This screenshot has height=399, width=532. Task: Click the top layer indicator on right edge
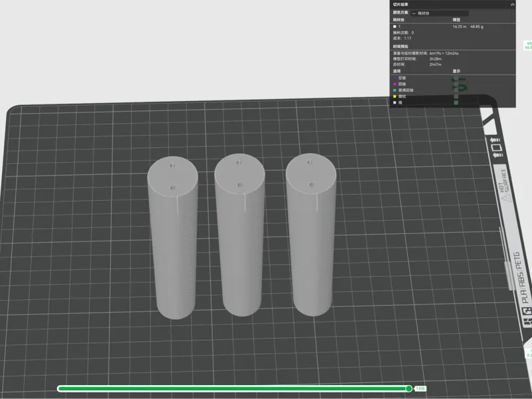pyautogui.click(x=528, y=45)
